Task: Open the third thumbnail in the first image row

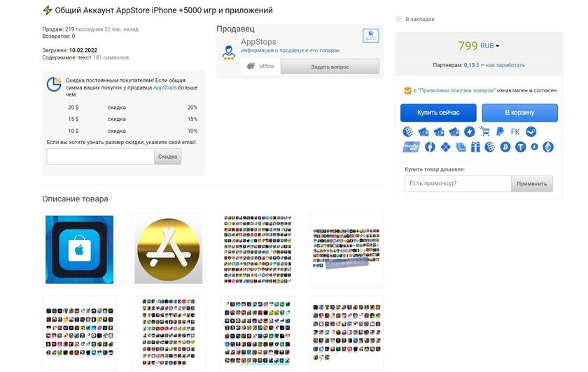Action: [258, 250]
